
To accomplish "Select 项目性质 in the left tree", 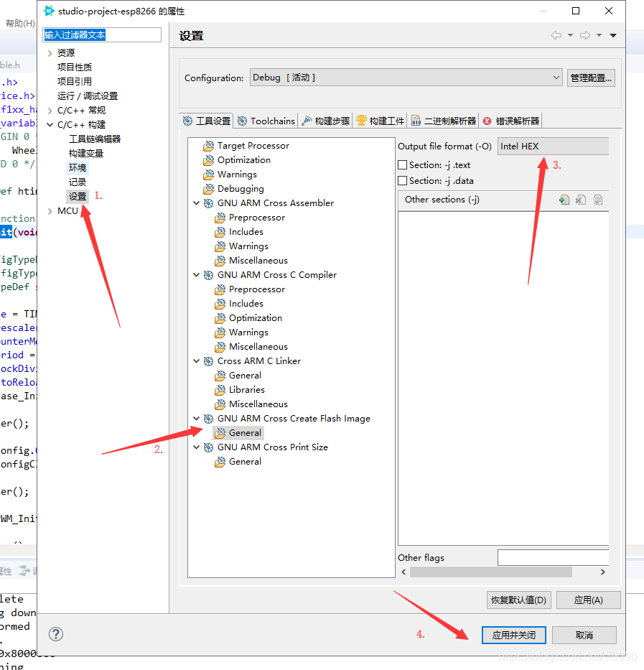I will [75, 68].
